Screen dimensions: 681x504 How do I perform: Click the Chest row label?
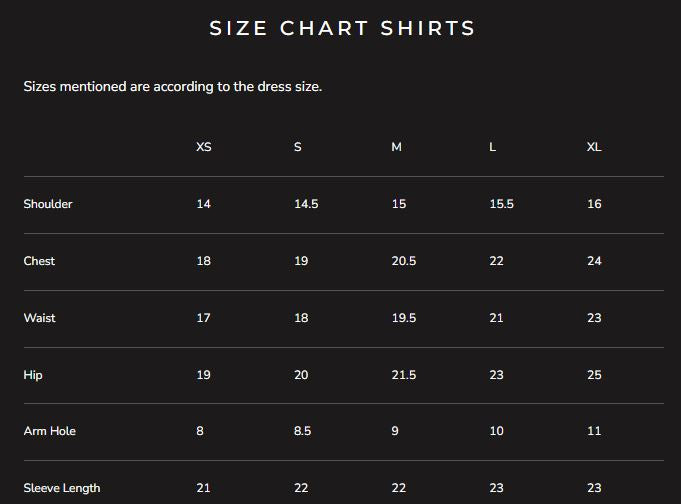(39, 261)
